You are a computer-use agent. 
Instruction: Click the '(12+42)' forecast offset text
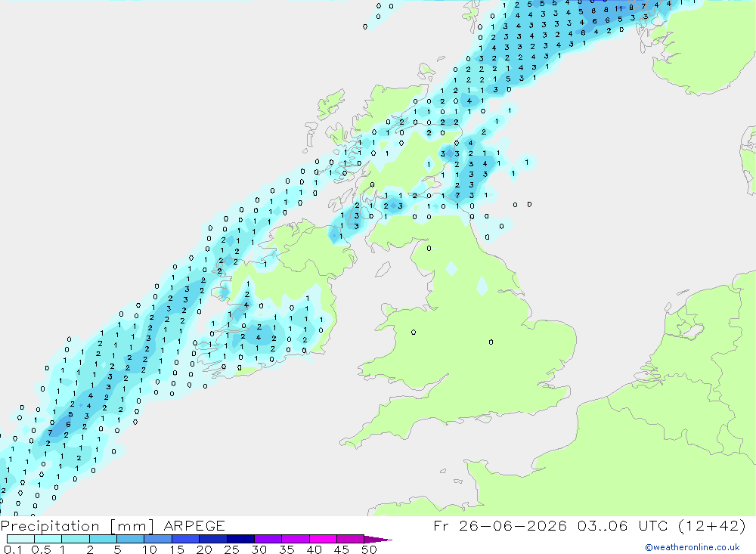tap(711, 525)
